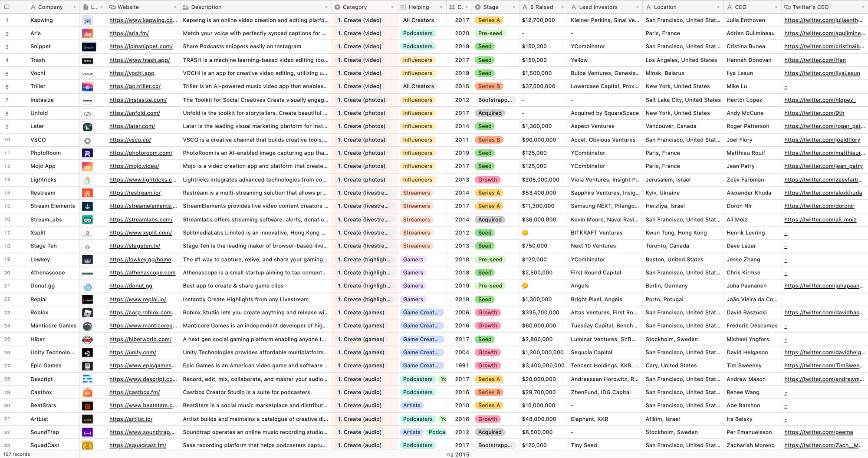
Task: Click the Lowkey logo thumbnail
Action: (88, 260)
